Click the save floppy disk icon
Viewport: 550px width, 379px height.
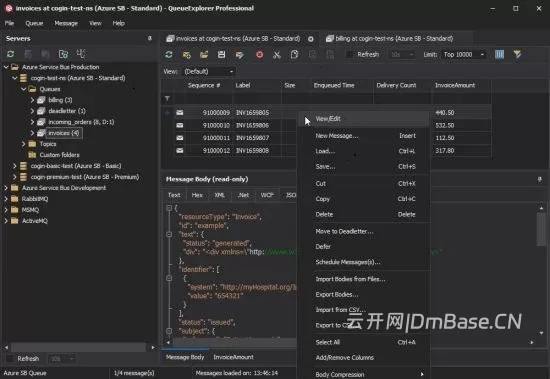pyautogui.click(x=221, y=55)
